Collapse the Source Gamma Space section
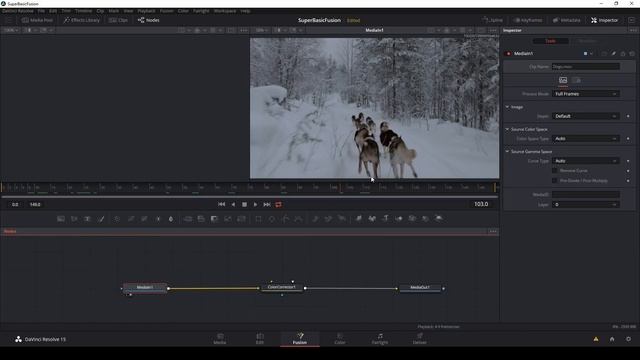The image size is (640, 360). tap(507, 151)
